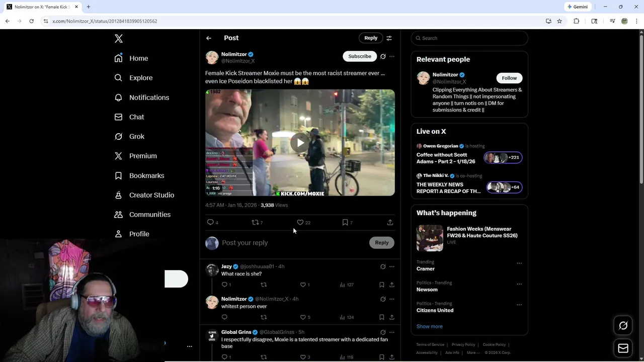Open Profile in the sidebar

(x=132, y=234)
